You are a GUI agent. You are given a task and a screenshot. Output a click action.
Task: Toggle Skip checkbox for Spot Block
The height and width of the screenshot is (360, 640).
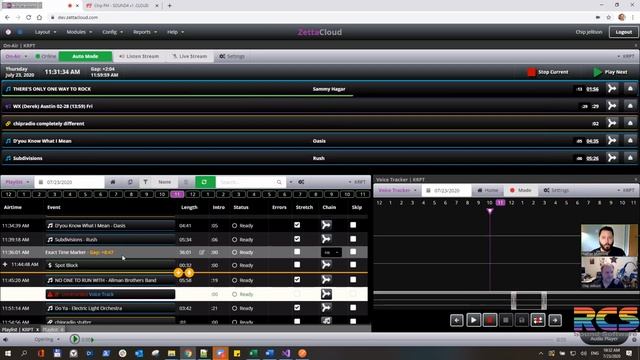353,264
